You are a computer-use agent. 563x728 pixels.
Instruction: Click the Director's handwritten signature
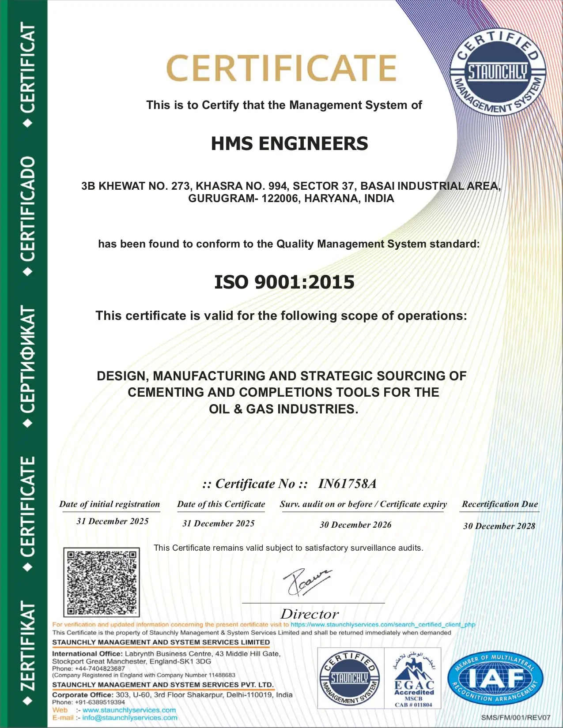click(306, 581)
